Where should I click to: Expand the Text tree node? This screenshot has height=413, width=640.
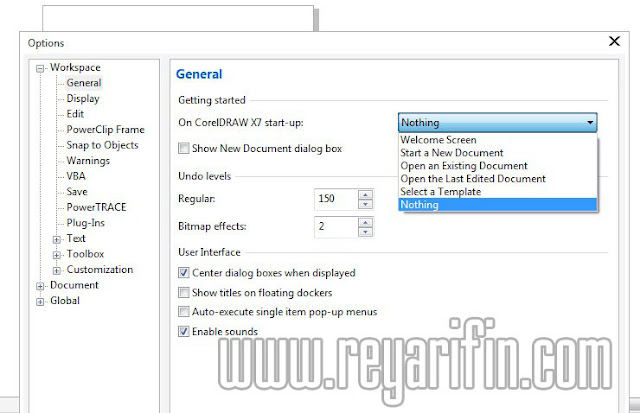pos(57,240)
